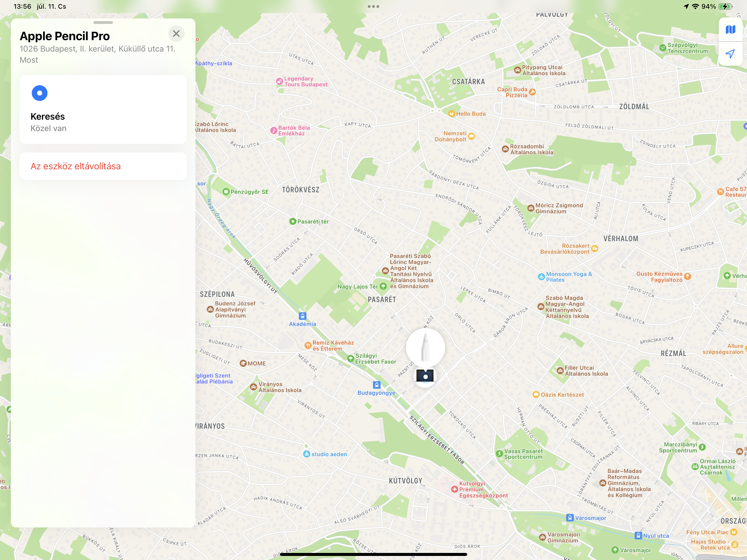The height and width of the screenshot is (560, 747).
Task: Tap the Akadémia tram stop icon
Action: point(303,316)
